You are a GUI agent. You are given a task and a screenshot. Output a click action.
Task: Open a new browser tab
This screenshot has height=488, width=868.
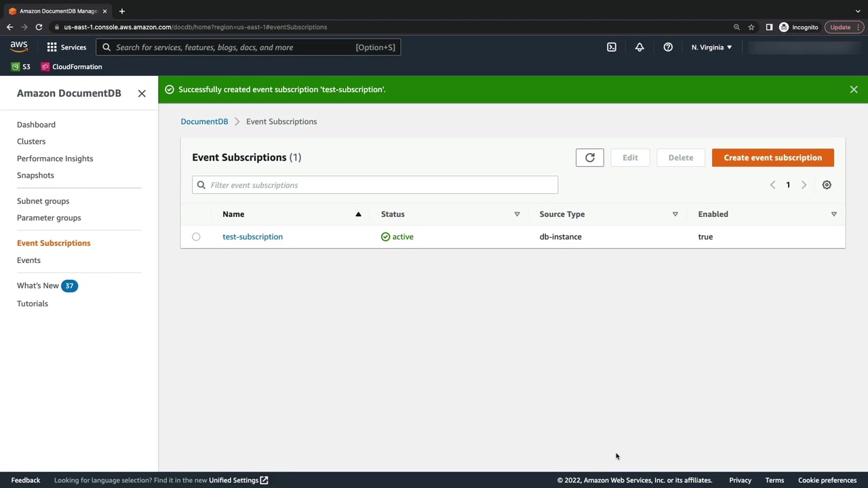[122, 11]
